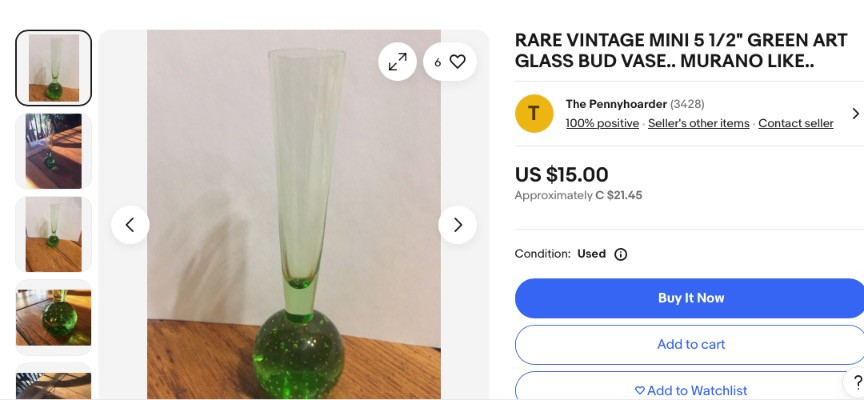This screenshot has height=400, width=864.
Task: Advance to the next product image
Action: coord(457,225)
